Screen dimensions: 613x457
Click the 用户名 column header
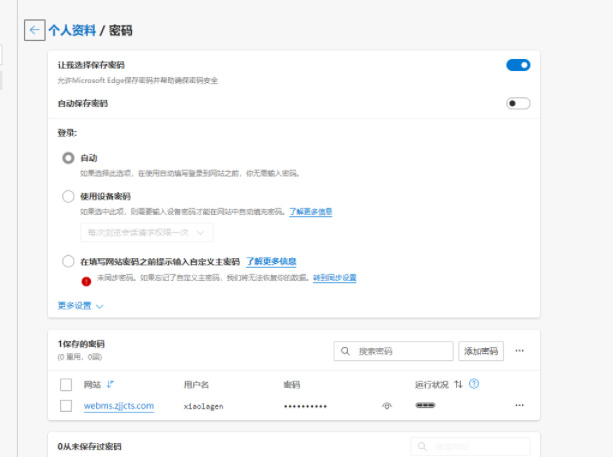196,385
